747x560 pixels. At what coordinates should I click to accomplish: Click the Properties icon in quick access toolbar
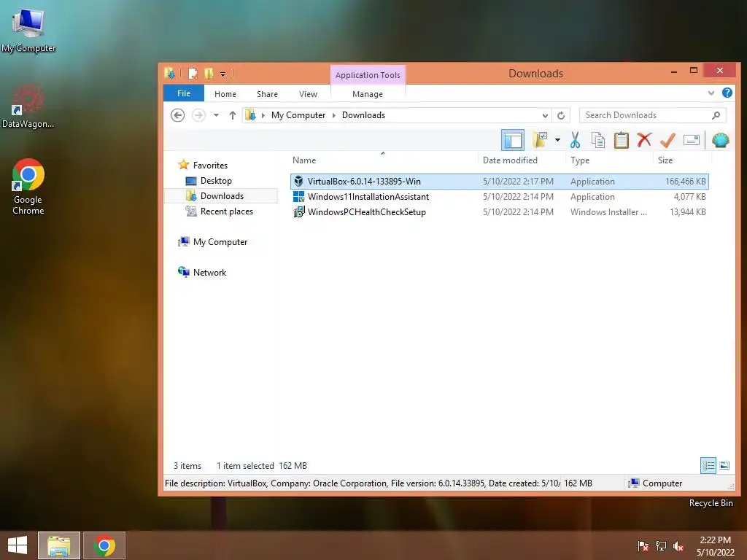click(x=193, y=74)
